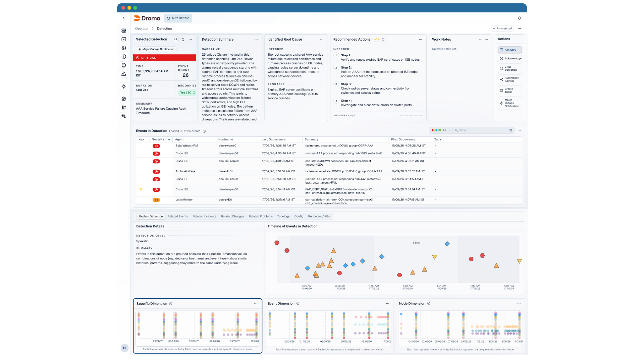Switch to the Related Incidents tab
The image size is (644, 362).
(x=204, y=216)
